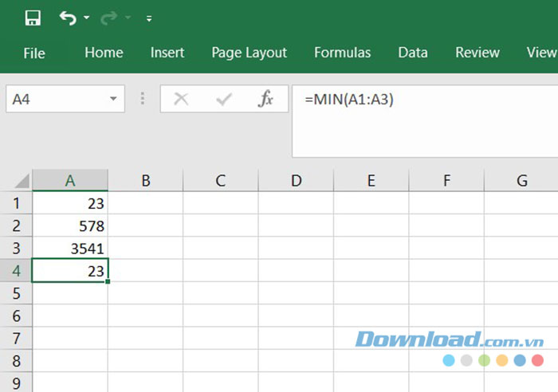Switch to the Page Layout tab

click(249, 53)
